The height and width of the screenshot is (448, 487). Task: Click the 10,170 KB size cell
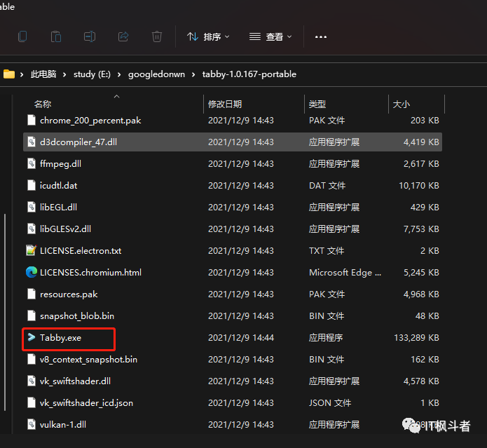[419, 186]
